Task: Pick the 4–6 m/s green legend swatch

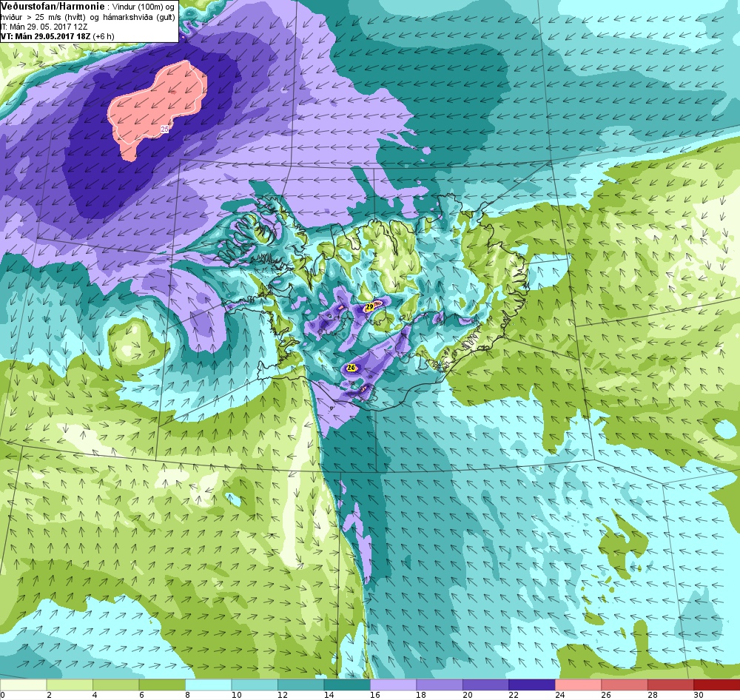Action: [115, 685]
